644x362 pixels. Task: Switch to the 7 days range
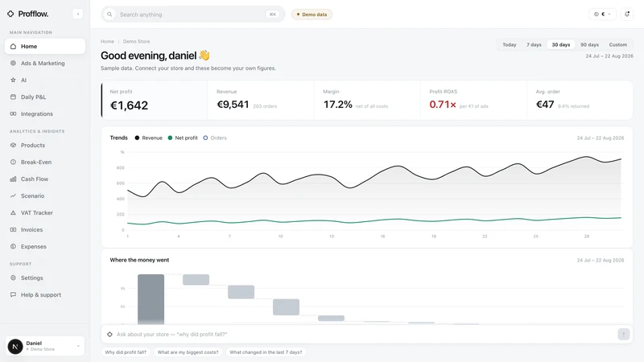click(x=534, y=45)
